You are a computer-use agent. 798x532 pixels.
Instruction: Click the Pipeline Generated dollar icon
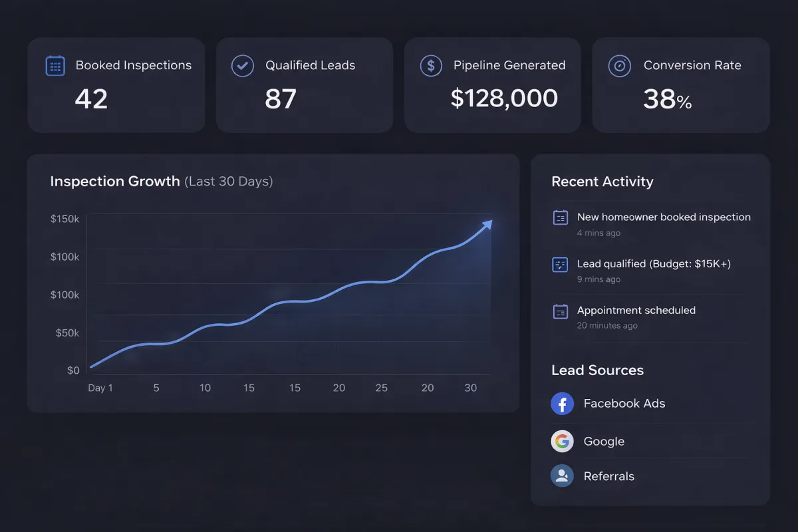coord(431,66)
